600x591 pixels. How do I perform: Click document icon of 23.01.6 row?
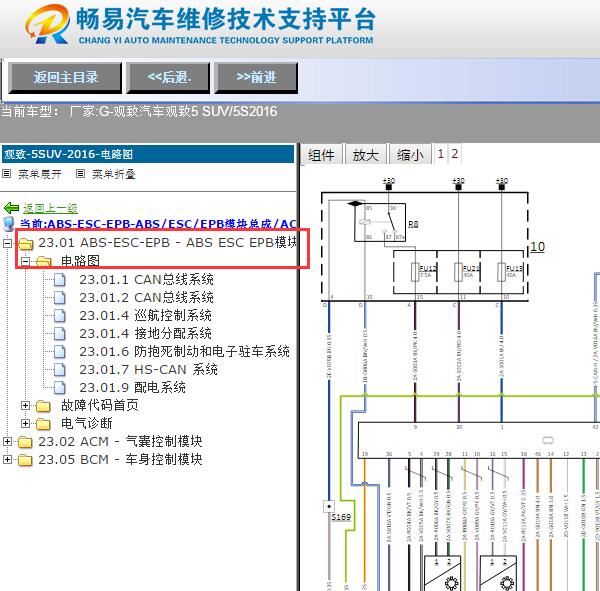60,351
